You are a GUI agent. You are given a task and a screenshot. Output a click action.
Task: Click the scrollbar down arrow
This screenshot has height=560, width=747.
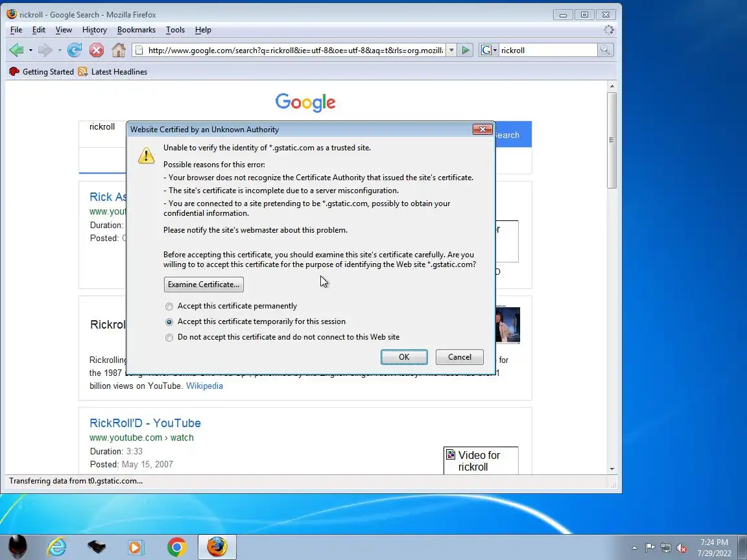click(x=611, y=469)
